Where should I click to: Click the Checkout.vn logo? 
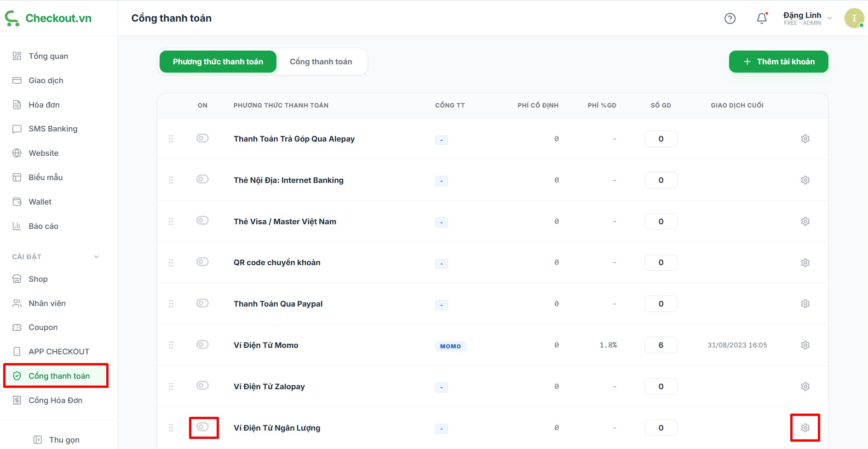click(x=48, y=18)
